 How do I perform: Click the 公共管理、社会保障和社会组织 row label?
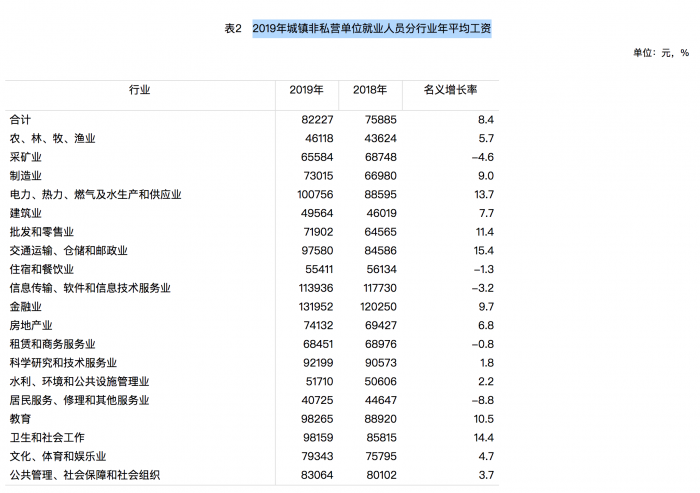click(x=84, y=475)
